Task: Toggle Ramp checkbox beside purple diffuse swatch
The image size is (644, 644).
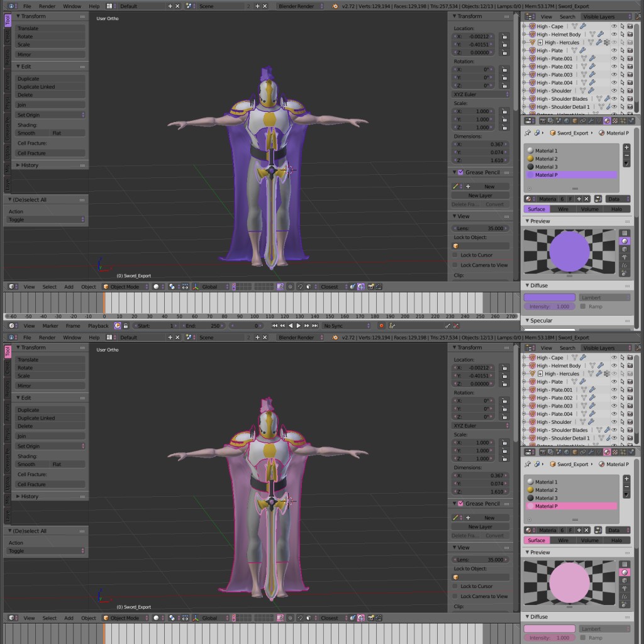Action: click(x=583, y=306)
